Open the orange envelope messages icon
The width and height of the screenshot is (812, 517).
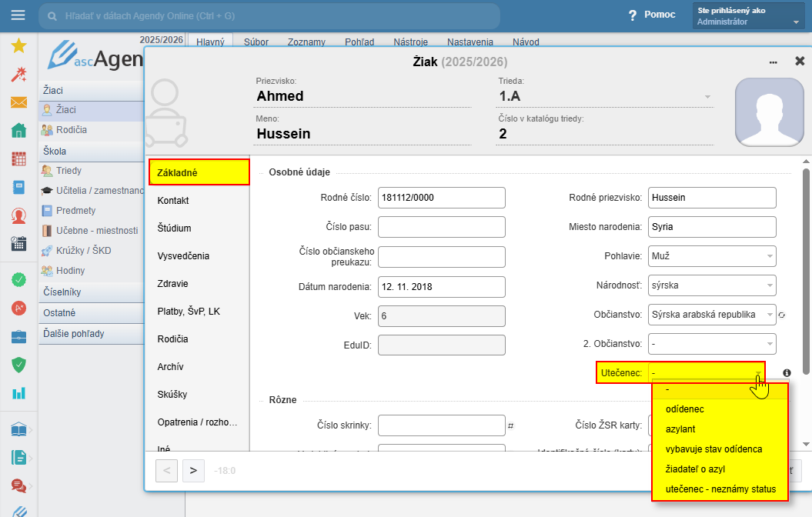pos(18,102)
